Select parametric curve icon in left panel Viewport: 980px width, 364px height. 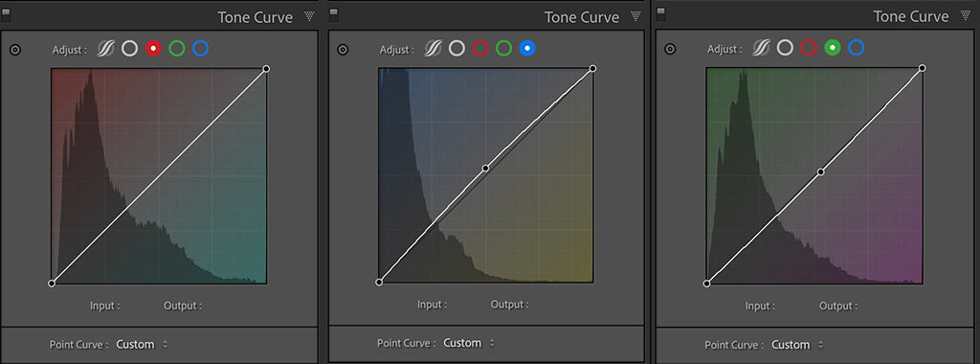tap(106, 49)
